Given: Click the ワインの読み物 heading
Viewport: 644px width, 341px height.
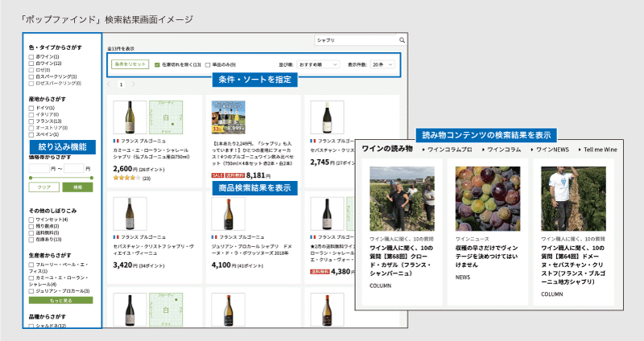Looking at the screenshot, I should tap(387, 149).
